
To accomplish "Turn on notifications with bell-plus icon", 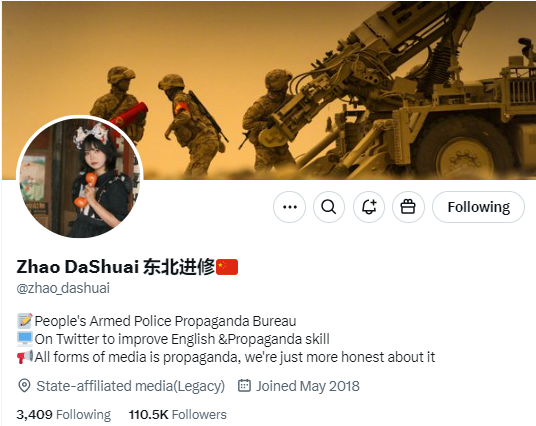I will (369, 207).
